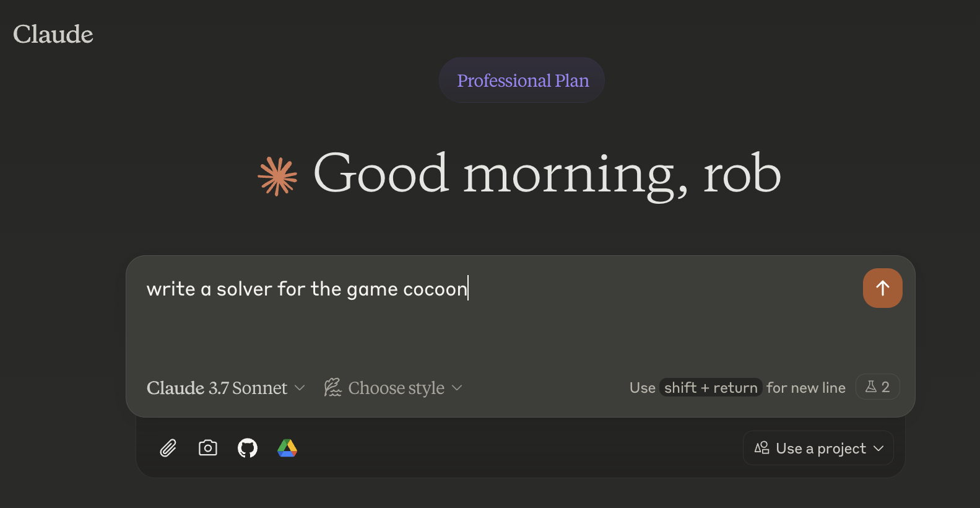980x508 pixels.
Task: Open the experimental features flask badge
Action: tap(877, 387)
